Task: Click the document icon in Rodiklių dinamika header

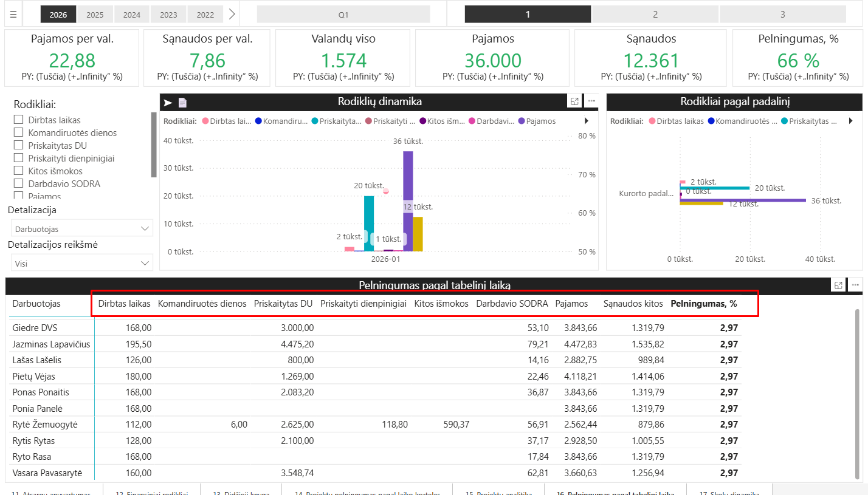Action: coord(182,103)
